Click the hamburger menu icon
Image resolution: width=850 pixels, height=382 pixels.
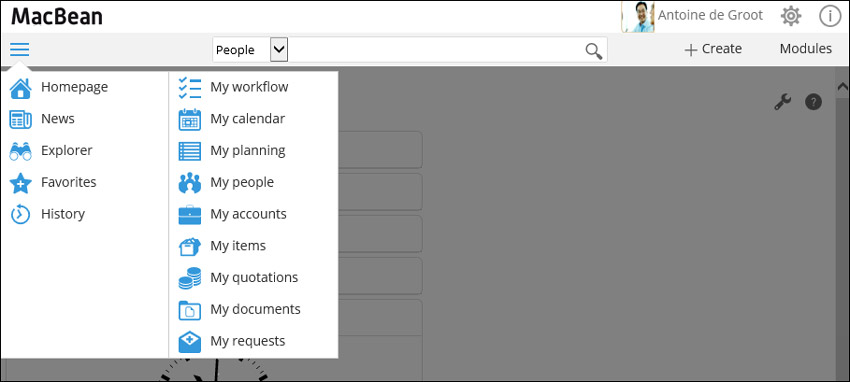coord(20,49)
